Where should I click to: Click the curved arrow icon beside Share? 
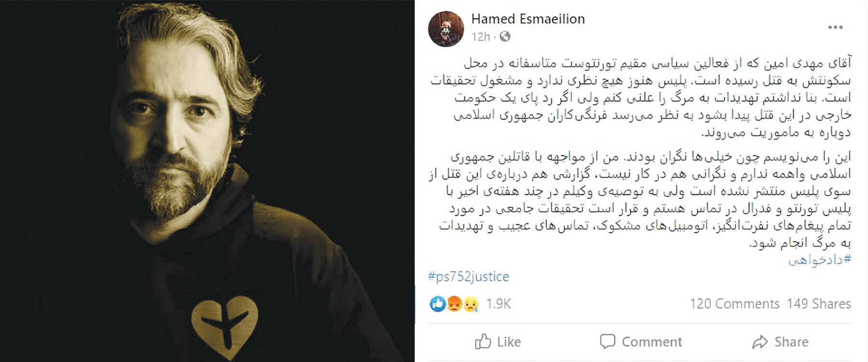point(760,342)
